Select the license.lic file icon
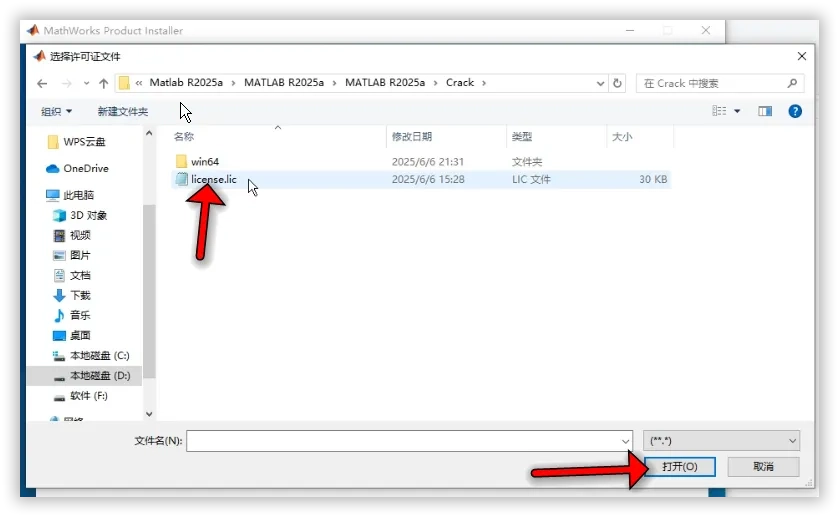 coord(181,179)
